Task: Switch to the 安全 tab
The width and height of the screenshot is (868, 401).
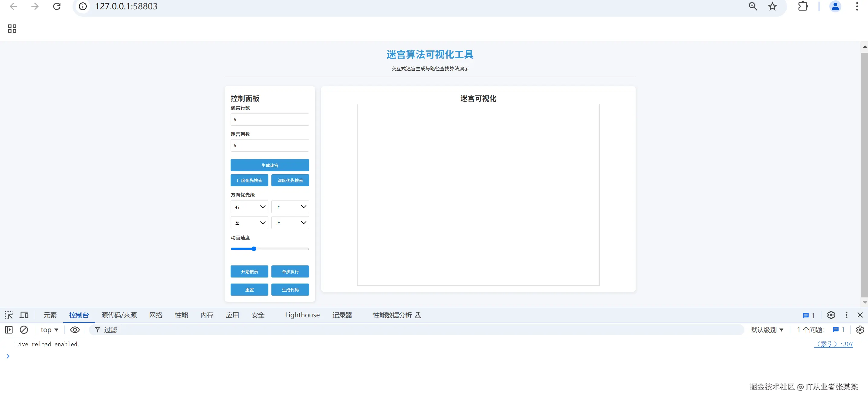Action: click(x=258, y=315)
